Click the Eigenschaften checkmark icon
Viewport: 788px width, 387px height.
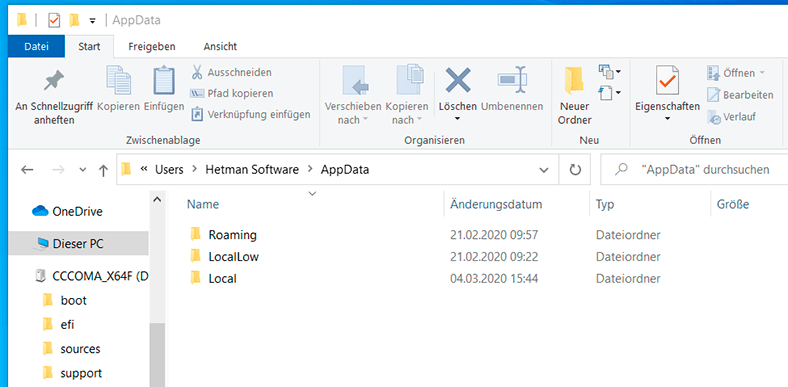tap(667, 80)
